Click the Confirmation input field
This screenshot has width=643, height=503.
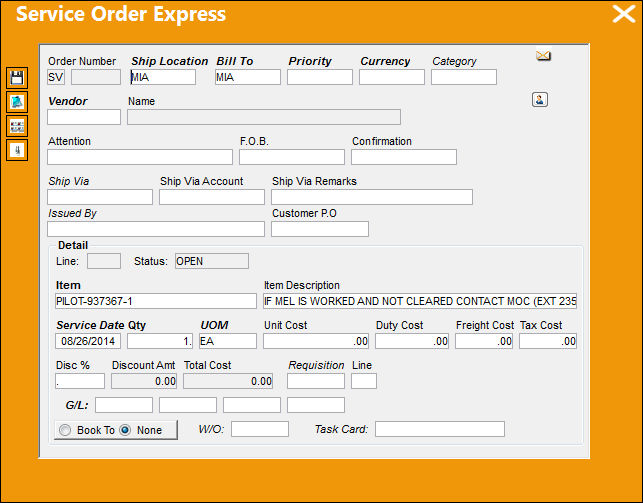(x=404, y=157)
